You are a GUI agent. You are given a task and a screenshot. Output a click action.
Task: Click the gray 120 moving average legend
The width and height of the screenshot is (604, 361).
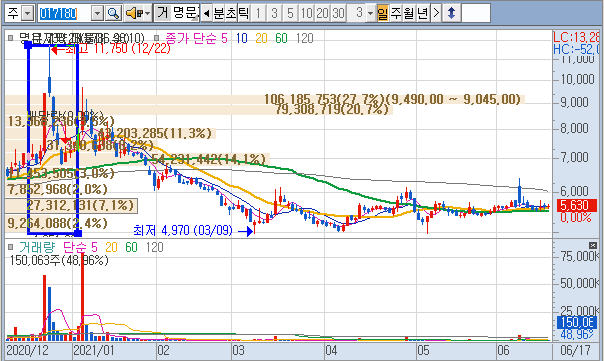pyautogui.click(x=305, y=38)
